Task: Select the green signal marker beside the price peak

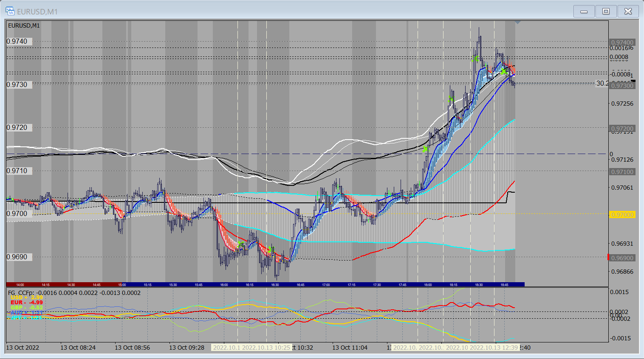Action: point(477,59)
